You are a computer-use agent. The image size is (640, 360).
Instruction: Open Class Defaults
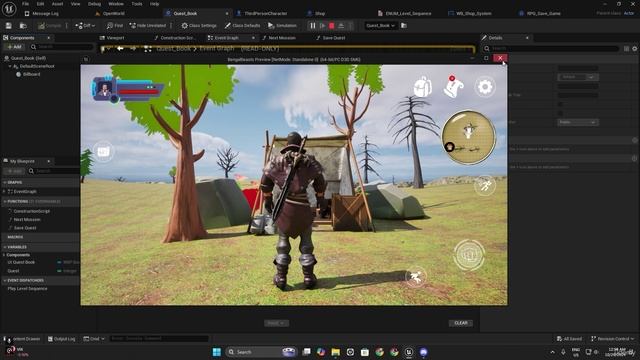tap(242, 26)
